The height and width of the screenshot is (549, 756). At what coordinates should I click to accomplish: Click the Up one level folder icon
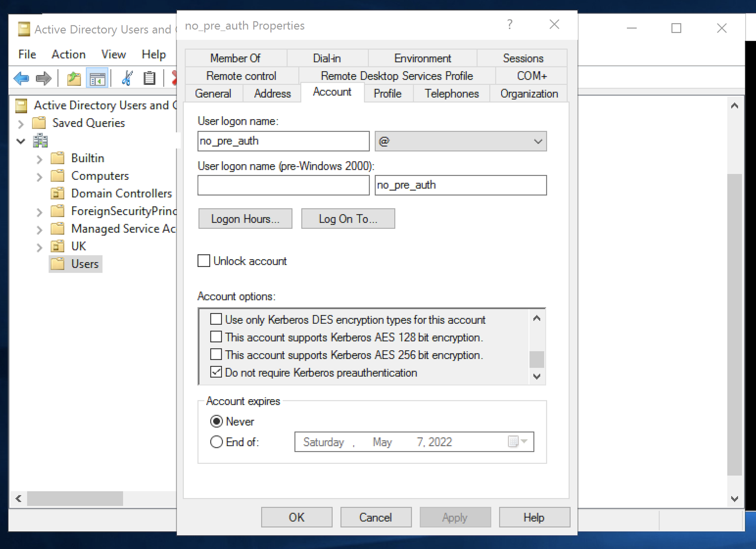[74, 78]
